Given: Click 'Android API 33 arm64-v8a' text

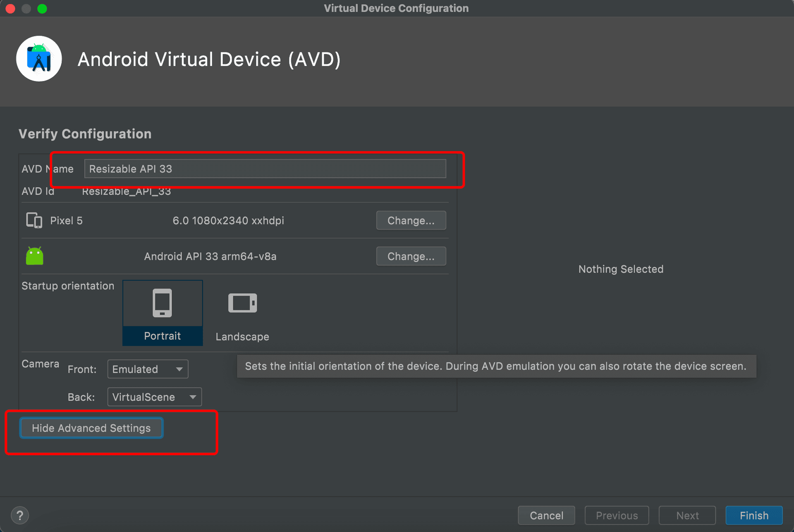Looking at the screenshot, I should (x=210, y=256).
